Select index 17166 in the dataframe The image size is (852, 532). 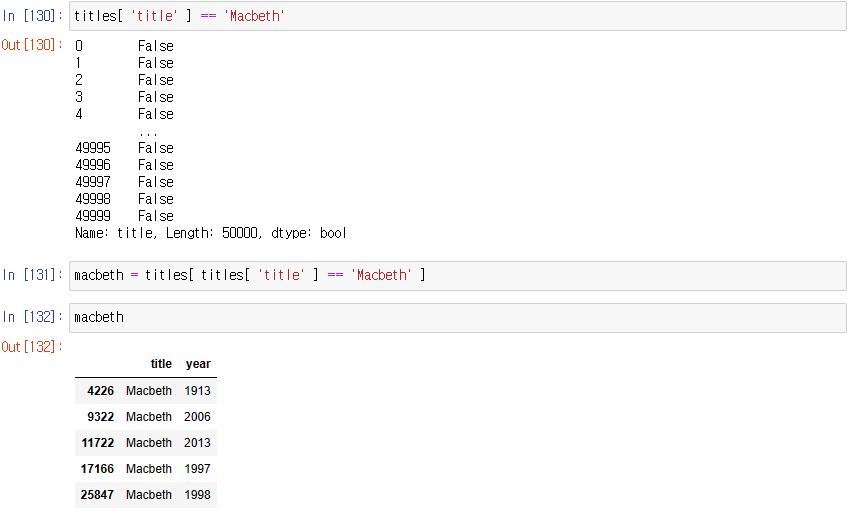click(x=97, y=468)
